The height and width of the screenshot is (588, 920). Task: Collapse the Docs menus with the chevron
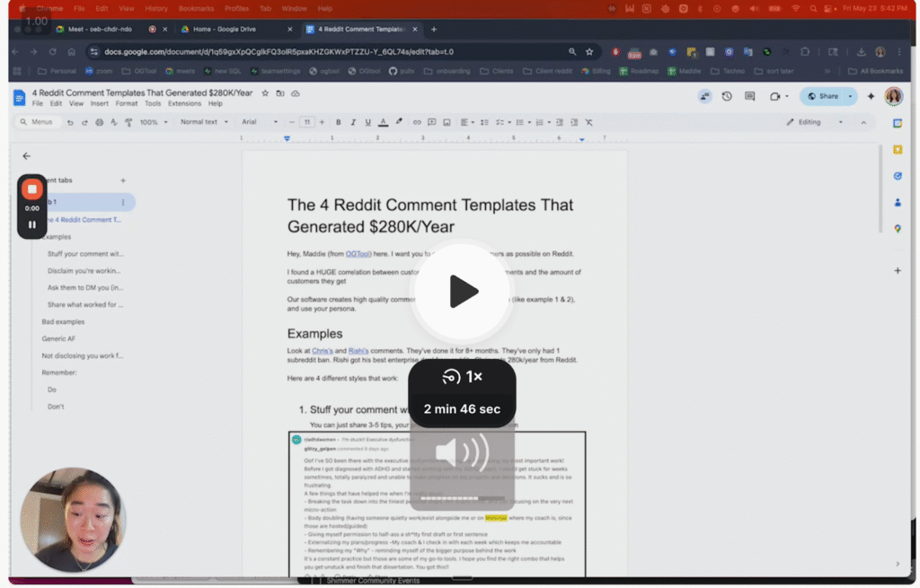(x=863, y=122)
